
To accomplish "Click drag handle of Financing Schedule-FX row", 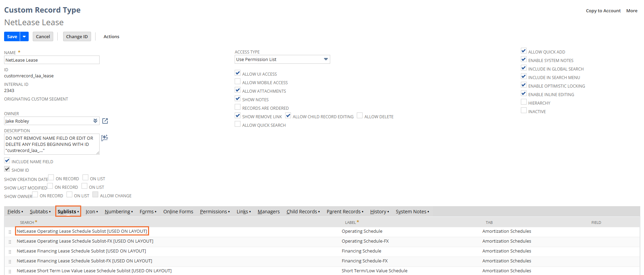I will (x=10, y=261).
